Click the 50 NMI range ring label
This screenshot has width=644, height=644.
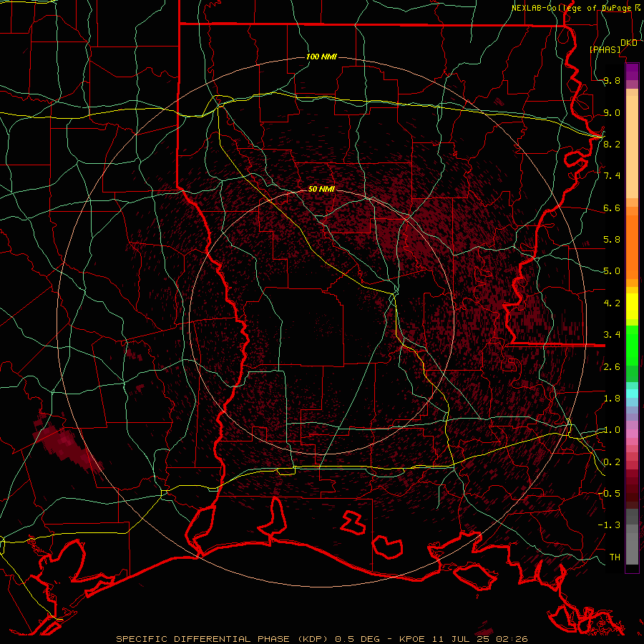(321, 189)
